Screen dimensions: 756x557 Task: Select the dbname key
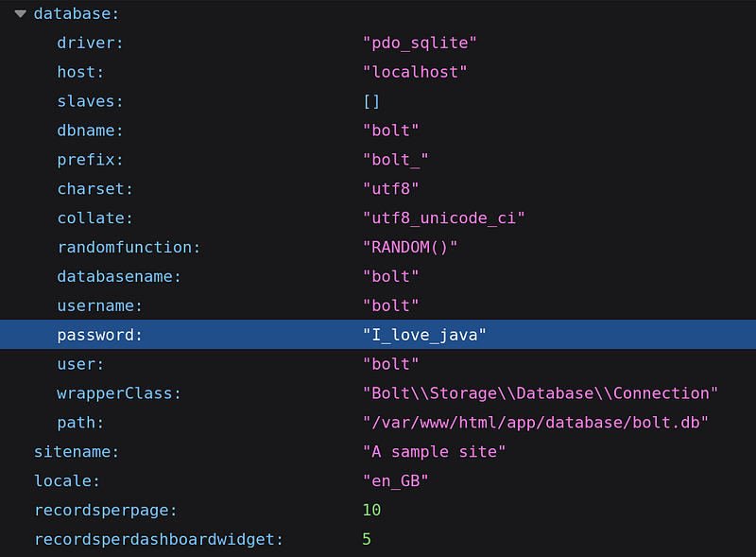point(90,131)
